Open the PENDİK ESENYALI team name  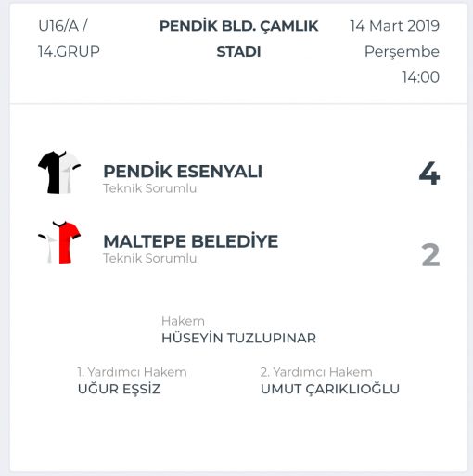click(183, 171)
